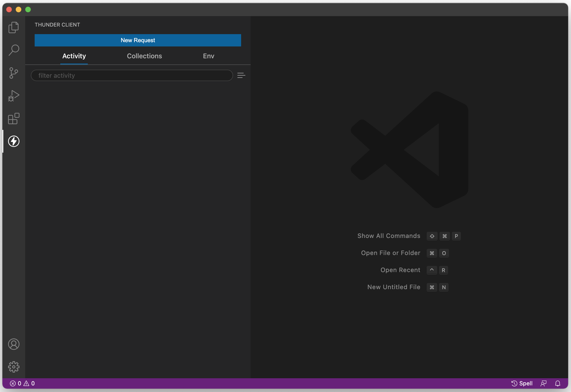This screenshot has height=392, width=571.
Task: Open the Search view
Action: 14,50
